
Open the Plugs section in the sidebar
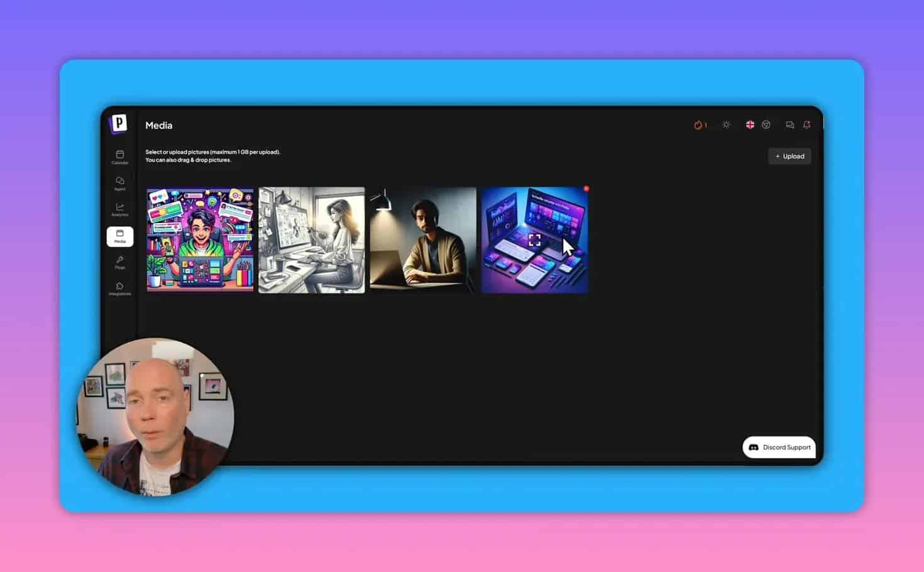coord(119,263)
